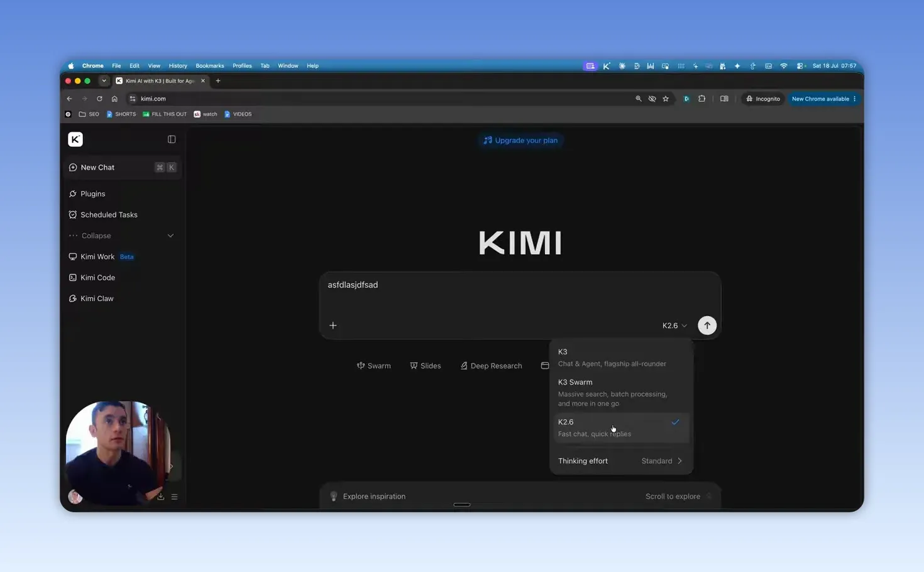
Task: Click the plus attachment icon
Action: 333,326
